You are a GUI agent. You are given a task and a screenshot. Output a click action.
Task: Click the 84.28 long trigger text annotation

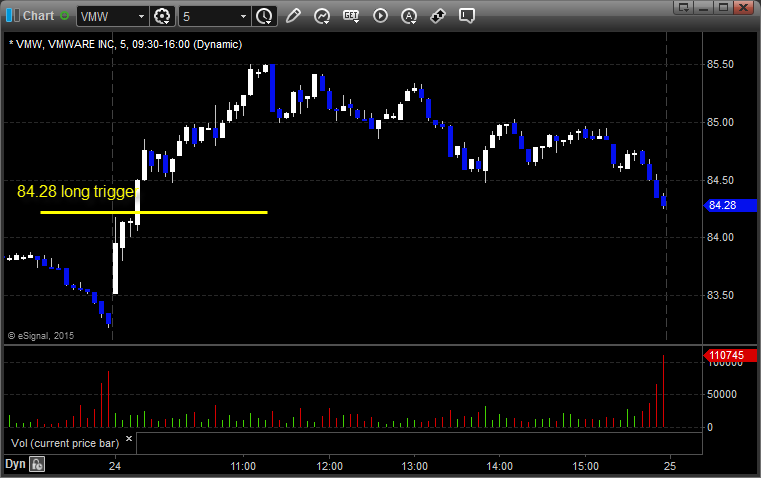(77, 192)
